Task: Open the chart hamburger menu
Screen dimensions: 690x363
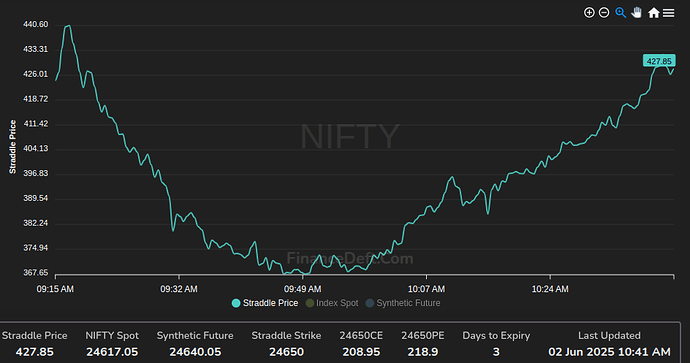Action: (668, 13)
